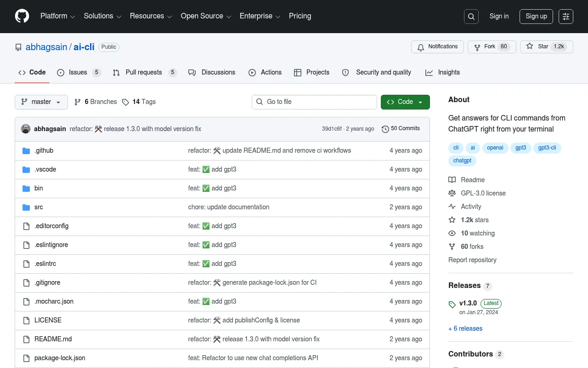Select the Code tab
588x368 pixels.
tap(32, 72)
